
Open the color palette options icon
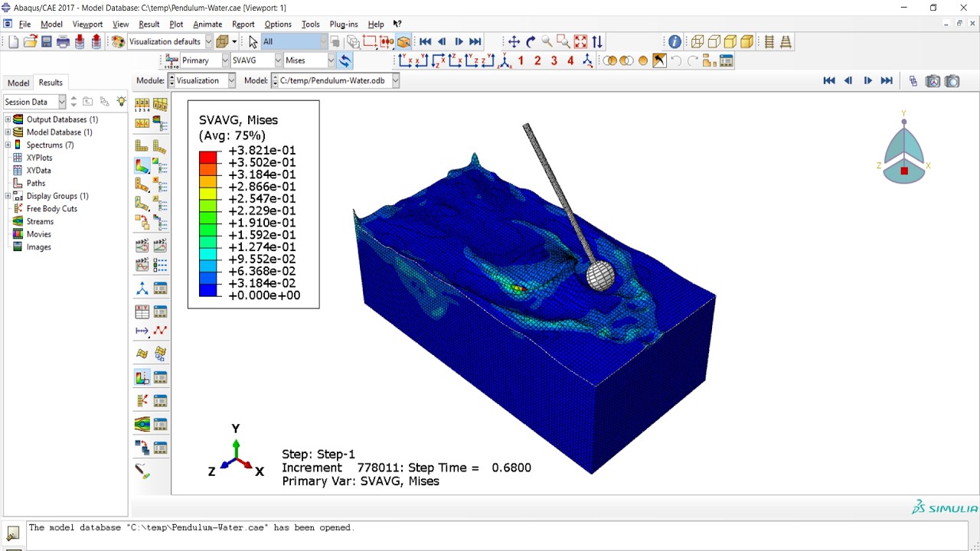point(118,42)
